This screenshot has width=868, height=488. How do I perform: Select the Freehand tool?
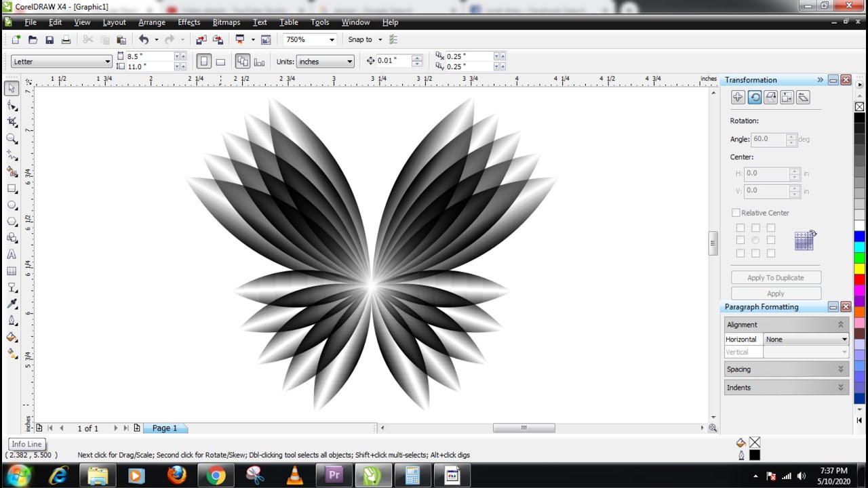[12, 155]
